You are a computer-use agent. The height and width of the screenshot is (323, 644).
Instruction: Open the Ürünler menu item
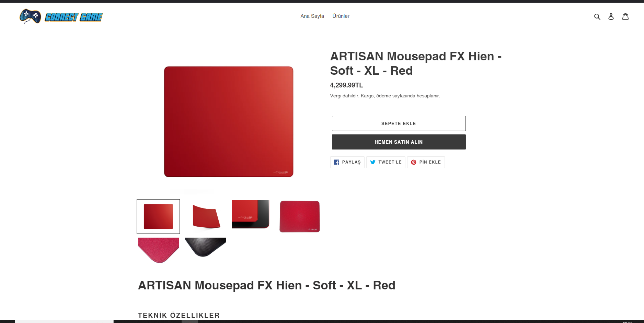[x=341, y=16]
